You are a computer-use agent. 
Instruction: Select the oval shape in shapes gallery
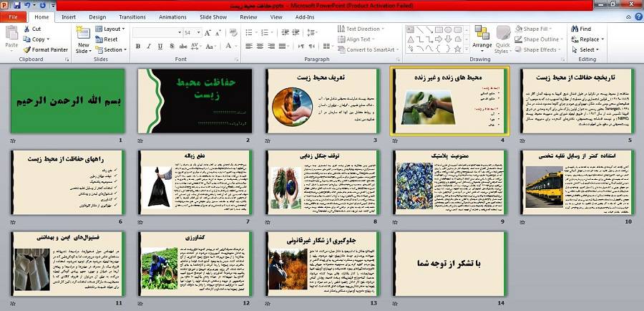point(448,29)
